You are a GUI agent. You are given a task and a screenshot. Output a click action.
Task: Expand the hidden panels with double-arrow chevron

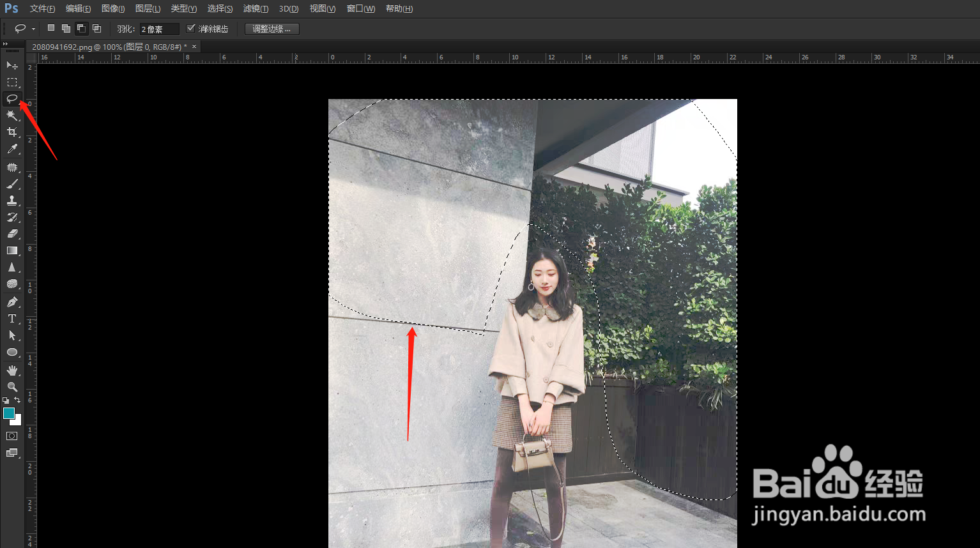(5, 43)
